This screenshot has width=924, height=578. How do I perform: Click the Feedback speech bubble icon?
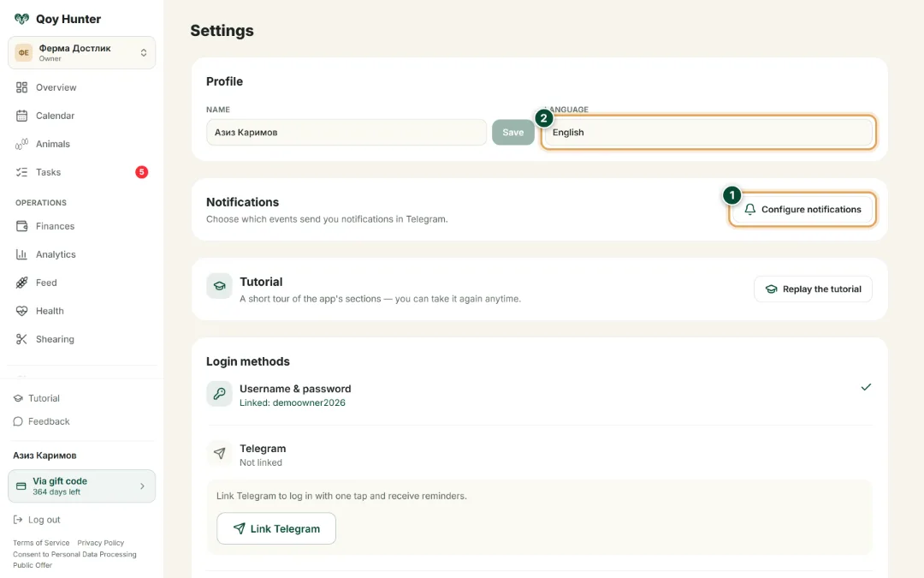18,421
